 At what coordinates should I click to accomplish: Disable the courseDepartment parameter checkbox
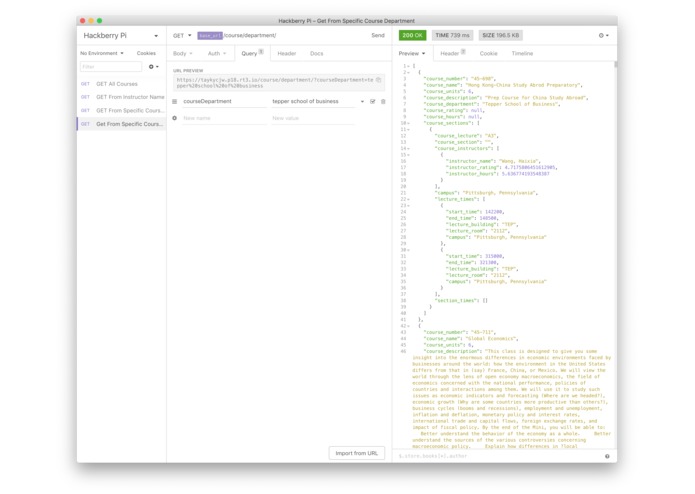373,101
